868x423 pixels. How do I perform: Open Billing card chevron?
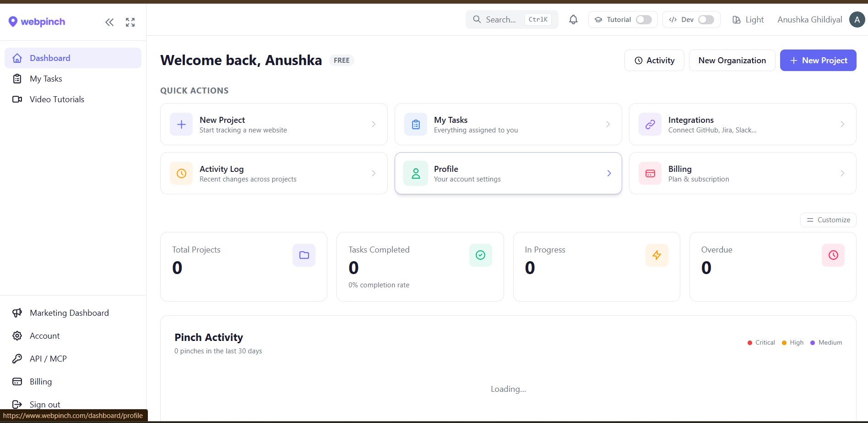coord(842,173)
